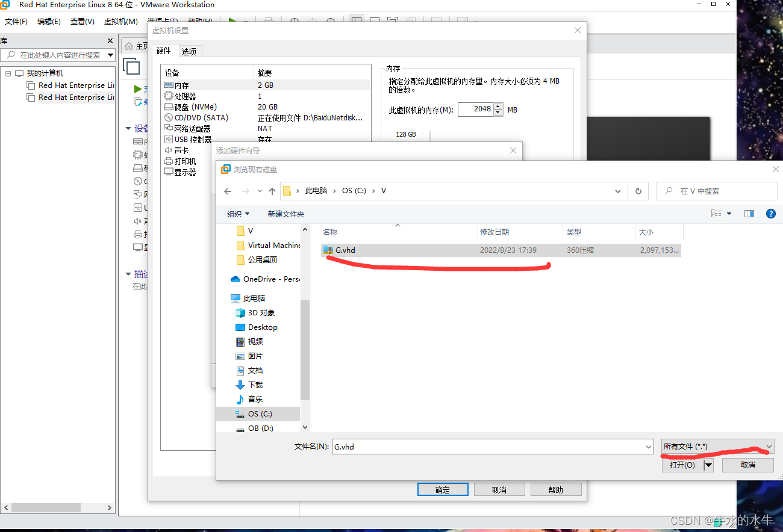Image resolution: width=783 pixels, height=532 pixels.
Task: Open the 虚拟机(M) menu in VMware
Action: tap(121, 22)
